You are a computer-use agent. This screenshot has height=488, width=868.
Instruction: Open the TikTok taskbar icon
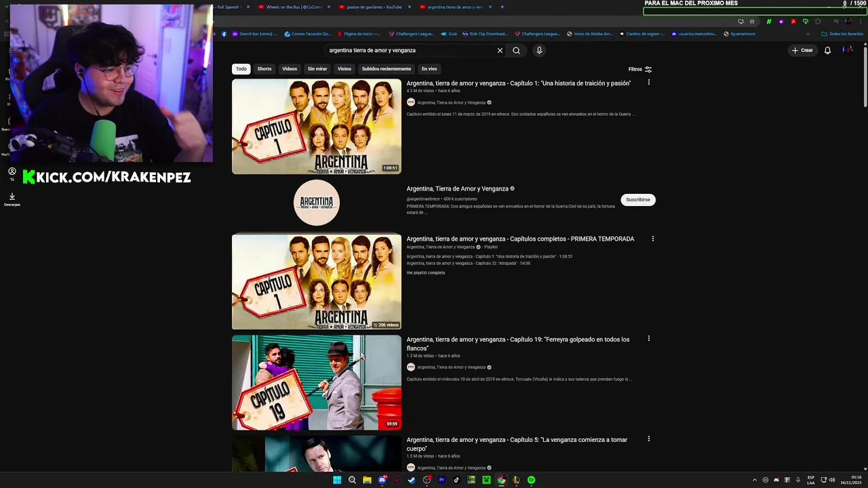click(456, 480)
